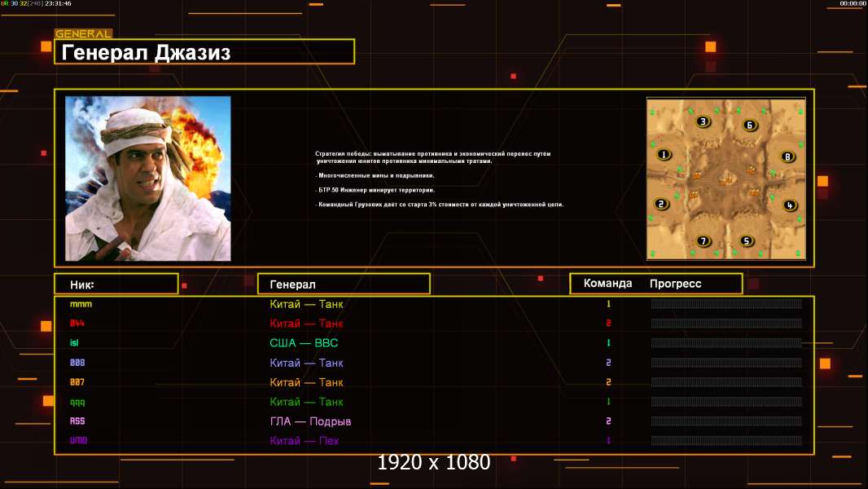The height and width of the screenshot is (489, 868).
Task: Click the 'Команда' column label
Action: (x=607, y=284)
